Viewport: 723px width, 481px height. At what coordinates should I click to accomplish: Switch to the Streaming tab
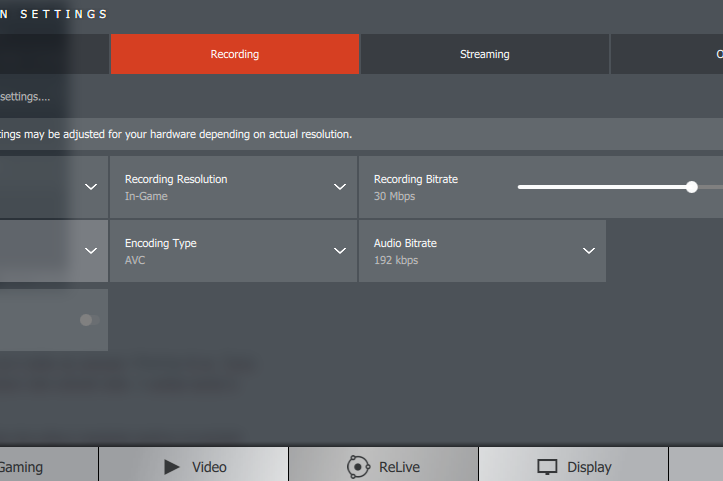point(484,54)
